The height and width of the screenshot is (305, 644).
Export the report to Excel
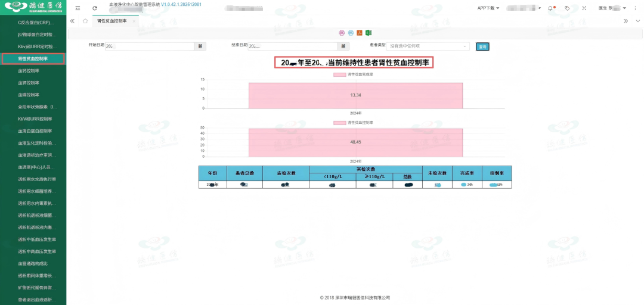369,32
